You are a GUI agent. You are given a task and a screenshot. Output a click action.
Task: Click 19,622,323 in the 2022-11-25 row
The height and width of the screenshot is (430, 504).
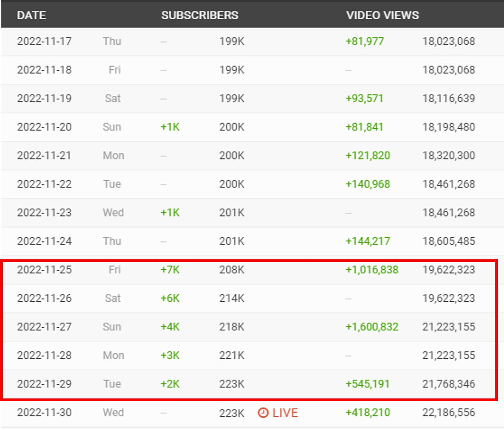click(449, 270)
